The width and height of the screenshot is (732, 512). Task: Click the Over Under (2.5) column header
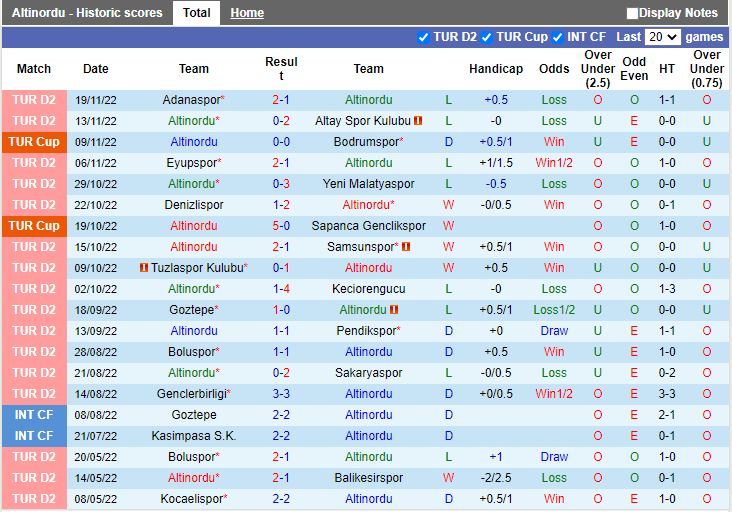(598, 69)
